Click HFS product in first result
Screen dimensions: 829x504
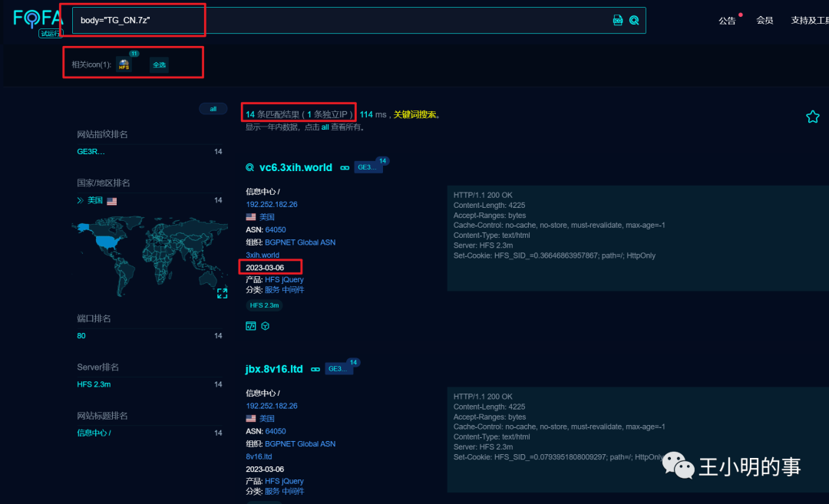pyautogui.click(x=272, y=279)
